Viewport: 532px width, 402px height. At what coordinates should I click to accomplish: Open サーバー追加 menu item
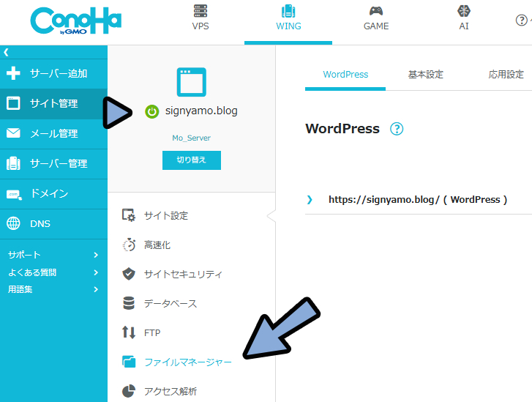[x=53, y=74]
